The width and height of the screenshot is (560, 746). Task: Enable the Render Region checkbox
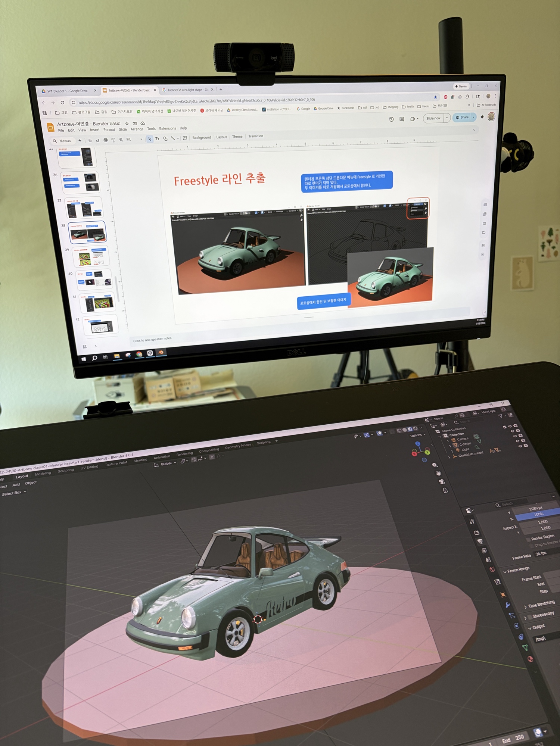(x=528, y=539)
